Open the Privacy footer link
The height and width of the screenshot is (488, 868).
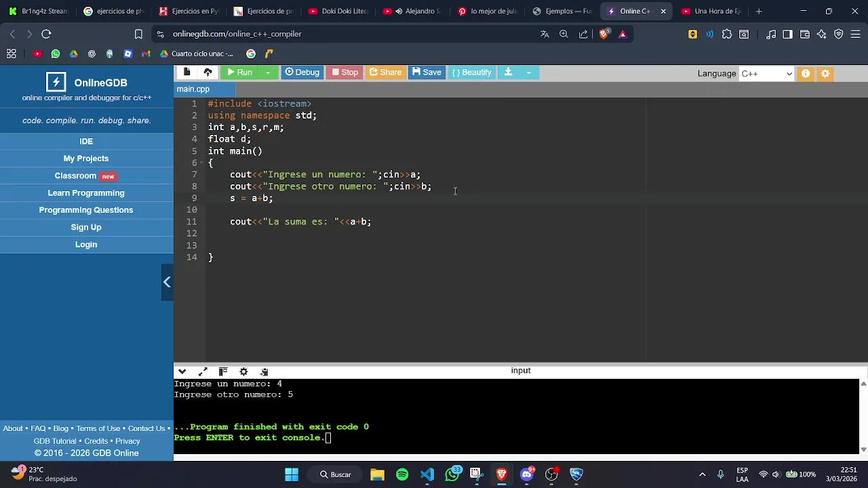click(x=127, y=441)
